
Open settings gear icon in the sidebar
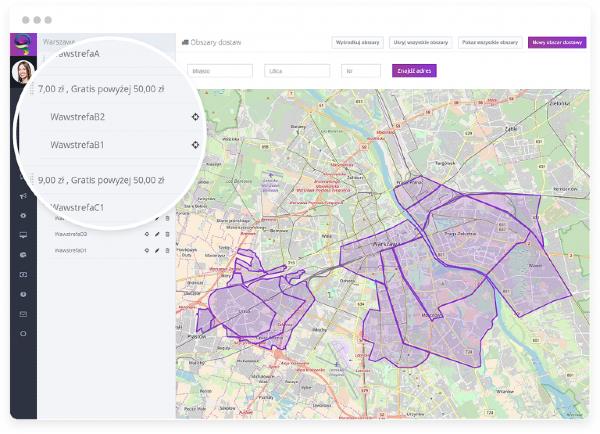point(23,216)
